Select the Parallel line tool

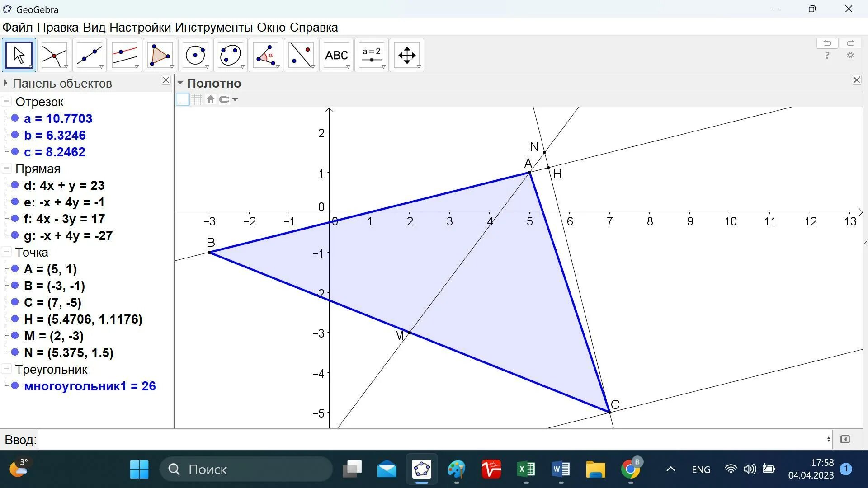124,55
